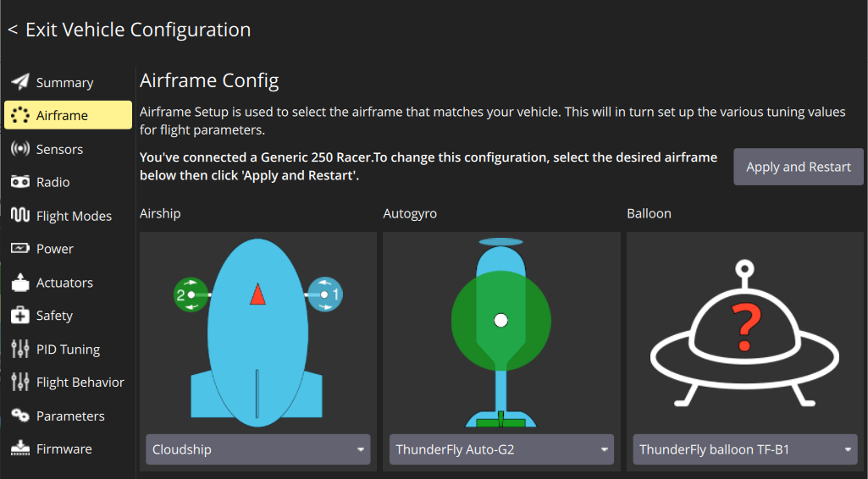
Task: Click Apply and Restart button
Action: click(799, 167)
